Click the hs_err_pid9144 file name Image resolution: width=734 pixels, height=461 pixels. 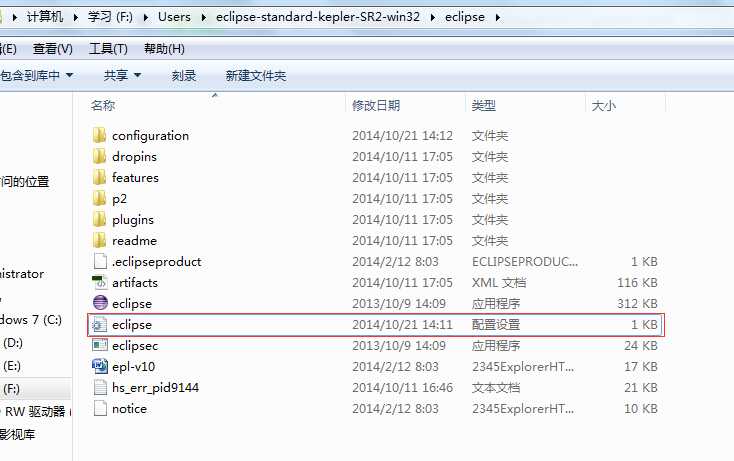pyautogui.click(x=155, y=388)
